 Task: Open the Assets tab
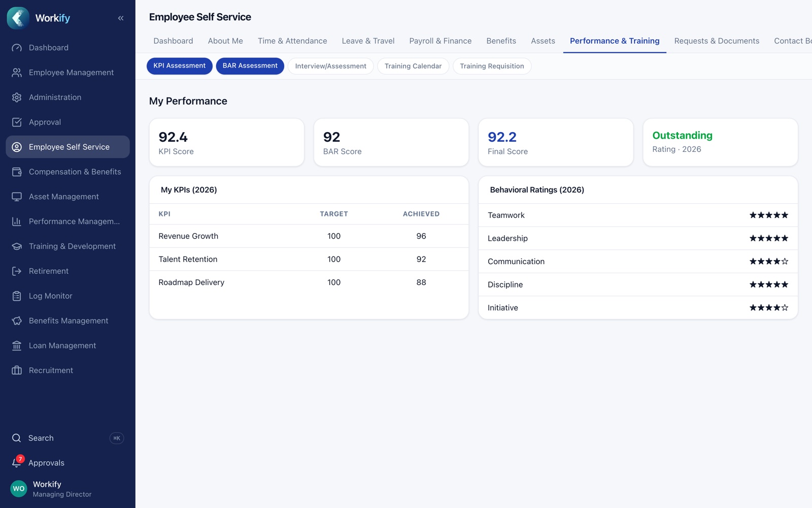click(543, 41)
